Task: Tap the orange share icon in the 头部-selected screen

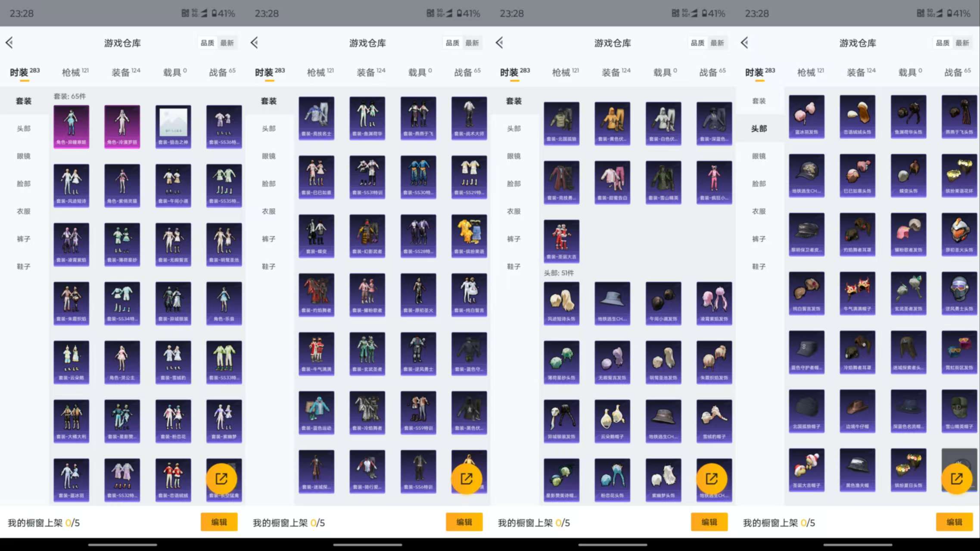Action: [956, 479]
